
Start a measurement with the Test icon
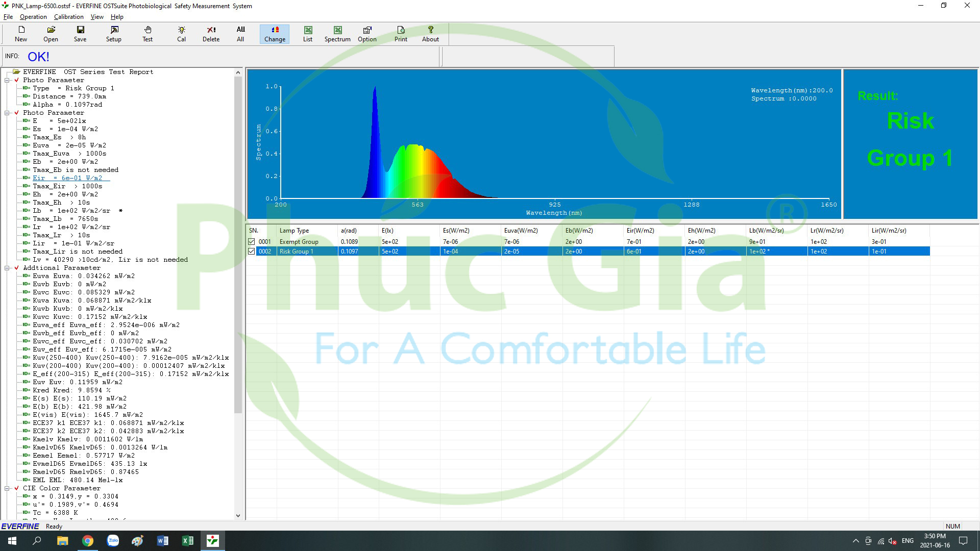coord(148,34)
